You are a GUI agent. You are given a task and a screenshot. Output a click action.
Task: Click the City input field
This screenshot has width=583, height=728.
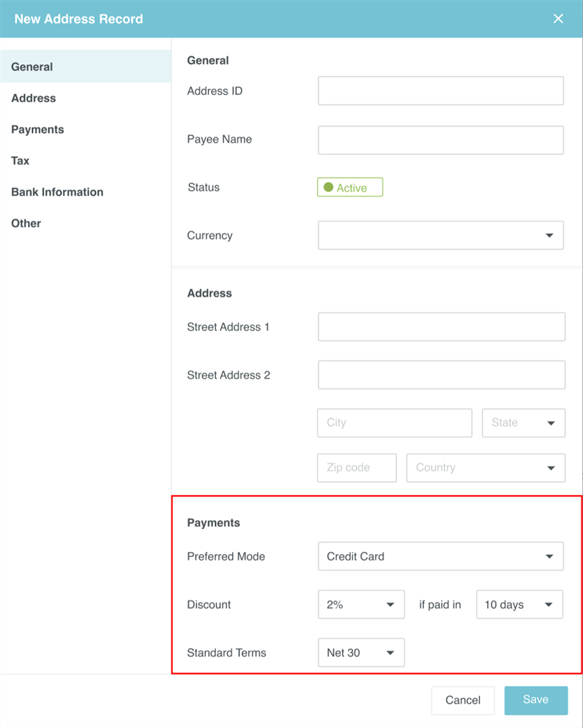394,423
